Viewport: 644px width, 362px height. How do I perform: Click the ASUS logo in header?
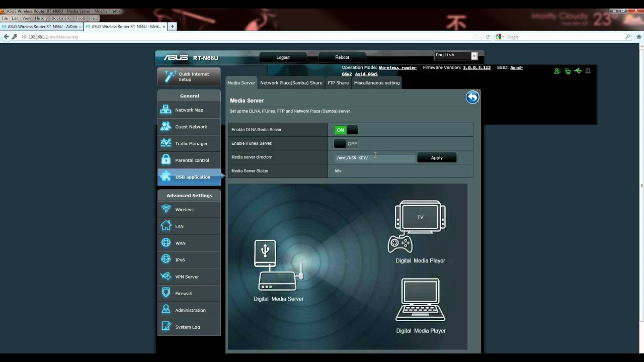(x=176, y=58)
